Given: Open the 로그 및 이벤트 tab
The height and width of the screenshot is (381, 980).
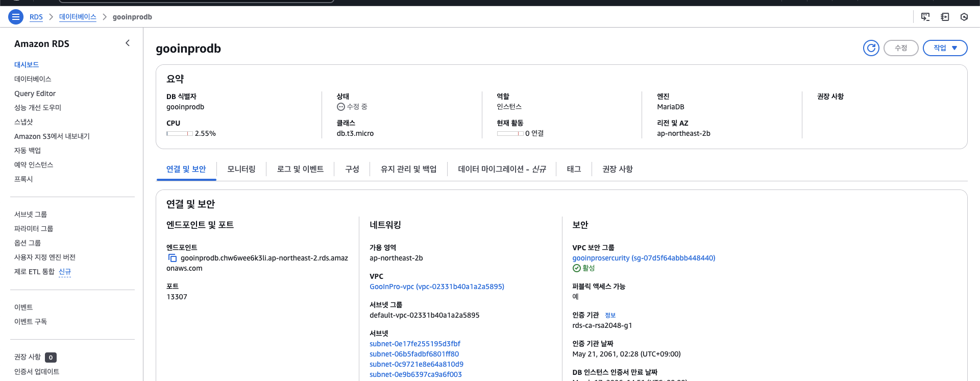Looking at the screenshot, I should [x=300, y=169].
